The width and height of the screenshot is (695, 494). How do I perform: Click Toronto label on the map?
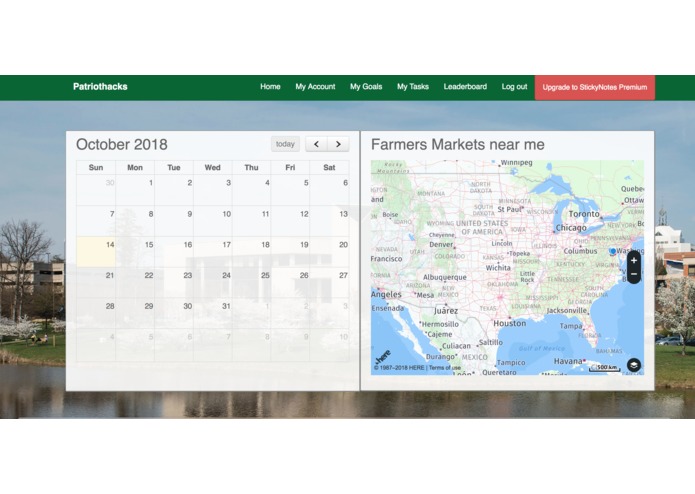point(584,214)
